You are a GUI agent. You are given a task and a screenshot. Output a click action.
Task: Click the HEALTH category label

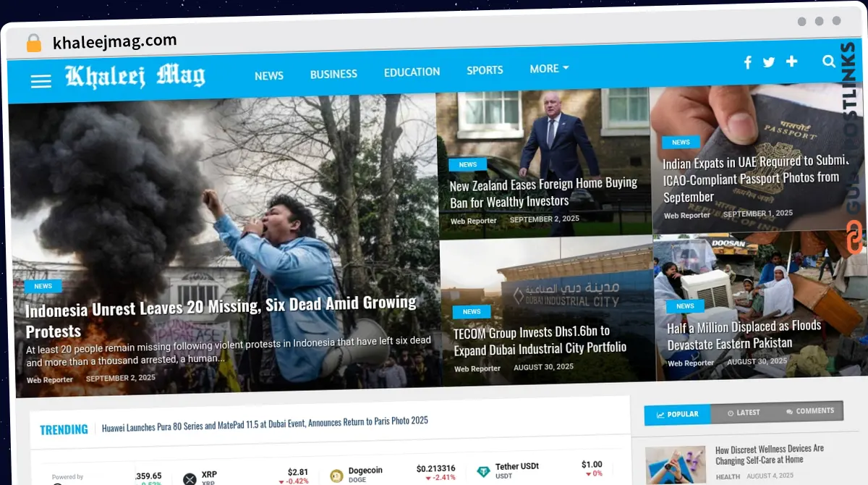728,477
